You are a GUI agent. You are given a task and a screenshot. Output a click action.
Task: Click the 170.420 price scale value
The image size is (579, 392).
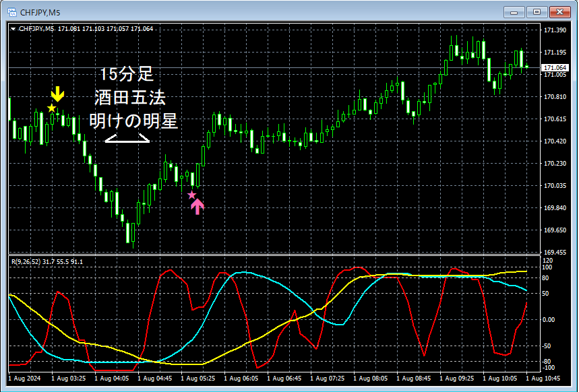click(555, 141)
